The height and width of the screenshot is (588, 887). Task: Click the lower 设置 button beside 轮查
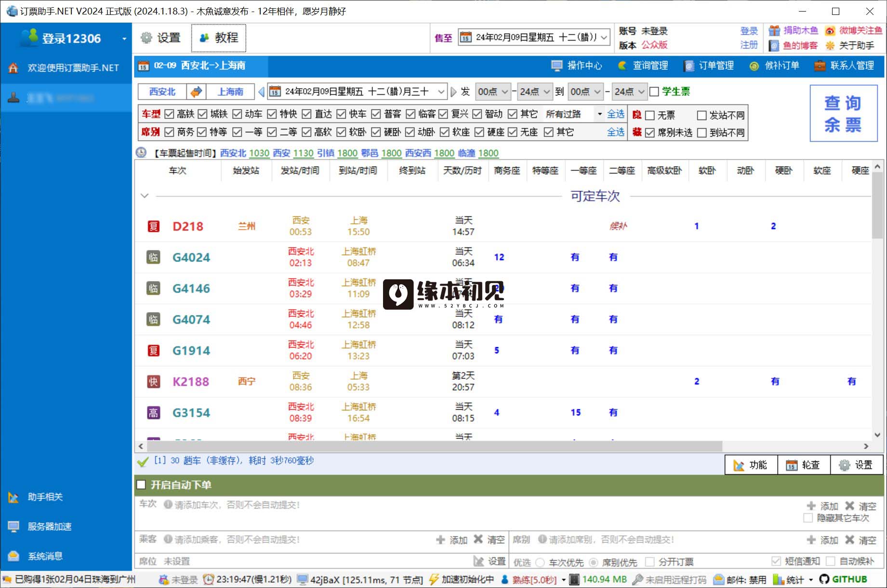(x=856, y=465)
